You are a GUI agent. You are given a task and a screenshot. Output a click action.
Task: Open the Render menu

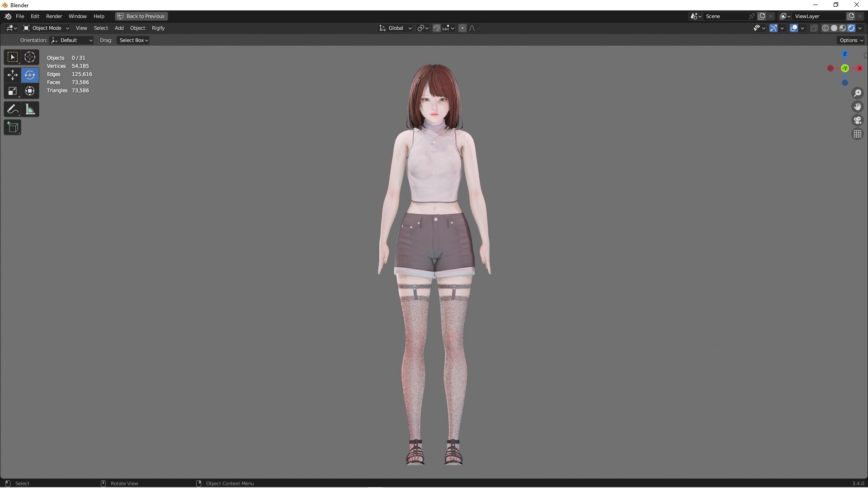click(54, 16)
